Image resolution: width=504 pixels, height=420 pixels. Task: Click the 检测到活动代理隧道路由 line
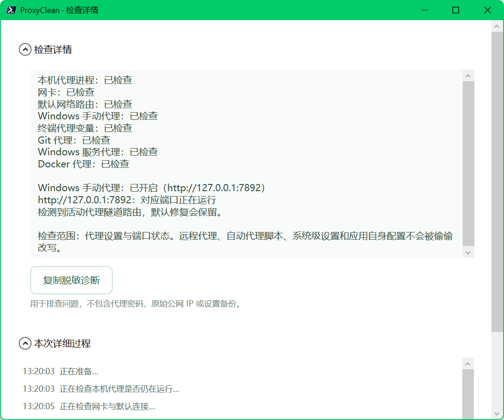130,212
